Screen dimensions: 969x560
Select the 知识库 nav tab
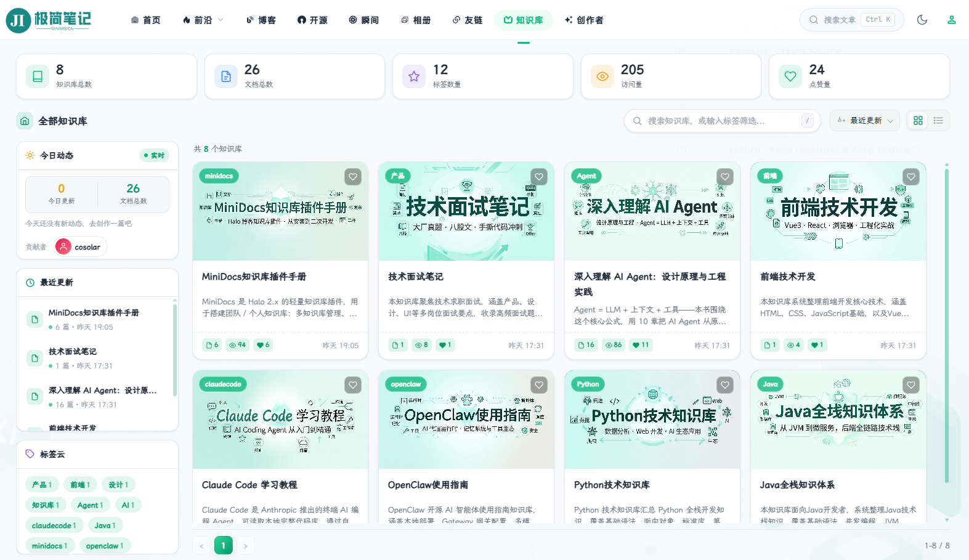pos(524,20)
